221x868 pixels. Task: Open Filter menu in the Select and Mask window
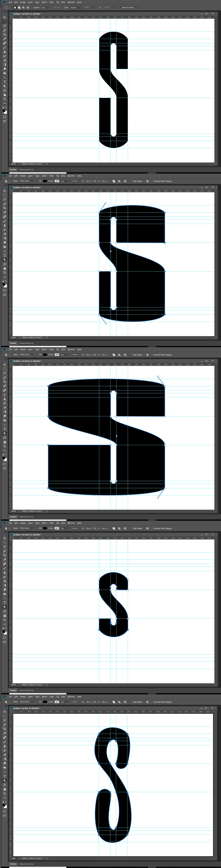(x=52, y=2)
